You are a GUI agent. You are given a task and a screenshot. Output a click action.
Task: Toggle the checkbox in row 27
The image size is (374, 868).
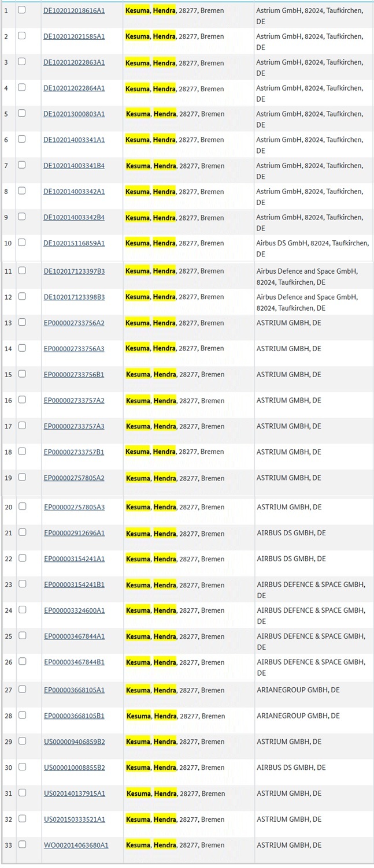[x=22, y=690]
